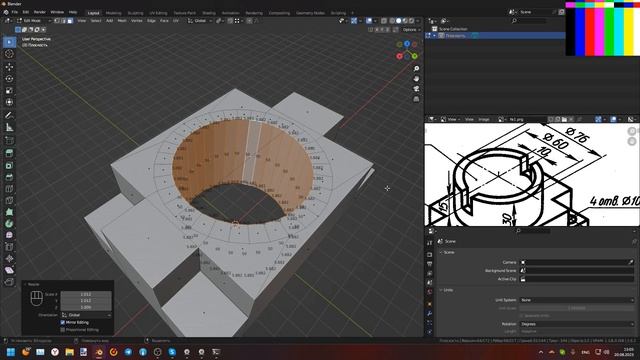Choose the Scale tool in the left toolbar
This screenshot has height=360, width=640.
click(x=9, y=90)
